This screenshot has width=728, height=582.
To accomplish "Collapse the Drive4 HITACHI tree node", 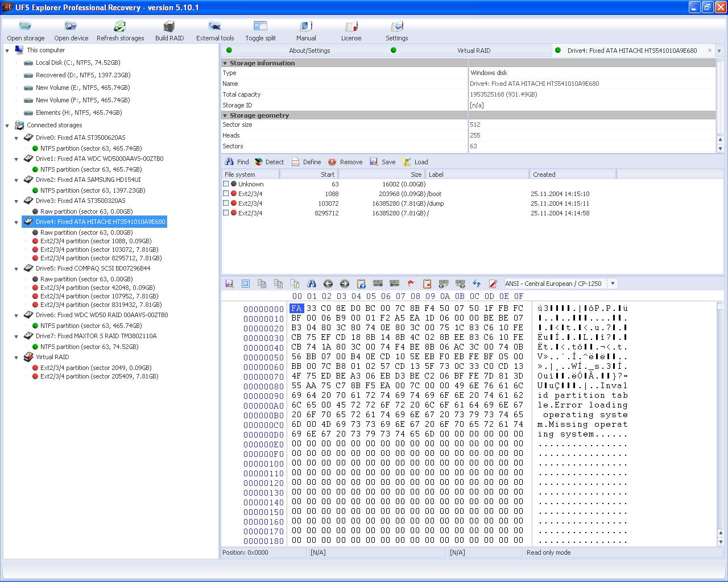I will pyautogui.click(x=16, y=222).
